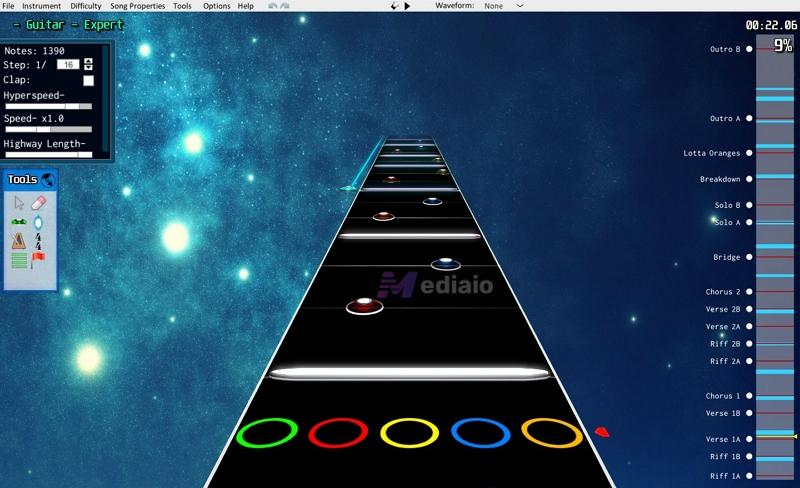Click the teal arrow marker left of highway
Screen dimensions: 800x488
[348, 188]
